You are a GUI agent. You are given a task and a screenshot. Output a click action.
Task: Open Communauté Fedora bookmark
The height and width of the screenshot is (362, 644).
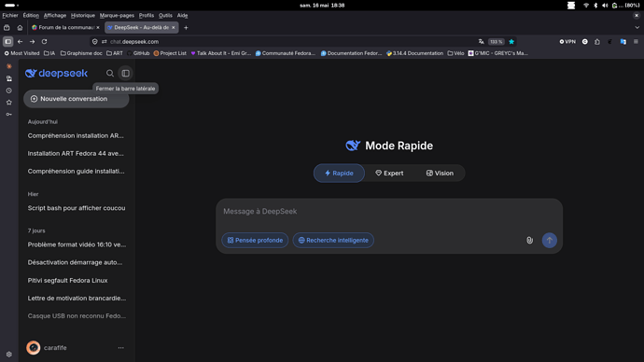[x=285, y=53]
